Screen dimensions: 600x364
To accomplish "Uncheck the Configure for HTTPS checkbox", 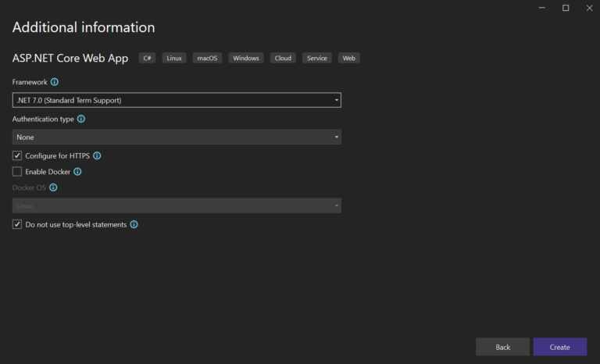I will pos(17,155).
